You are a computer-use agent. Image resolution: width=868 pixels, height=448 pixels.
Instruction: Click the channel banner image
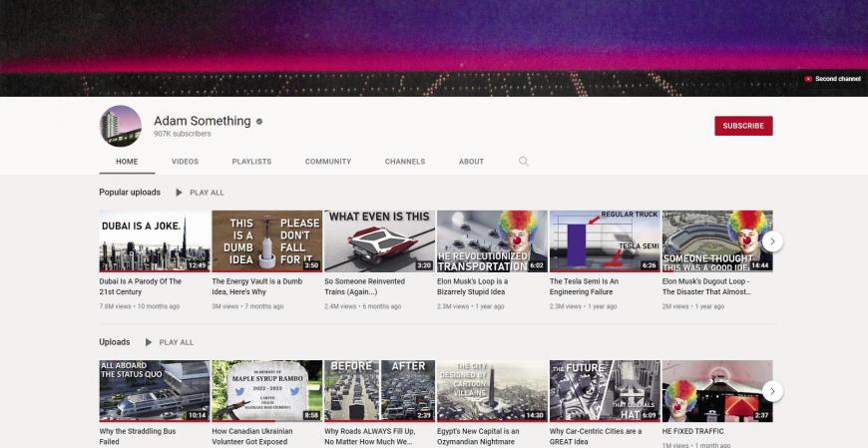[x=434, y=48]
